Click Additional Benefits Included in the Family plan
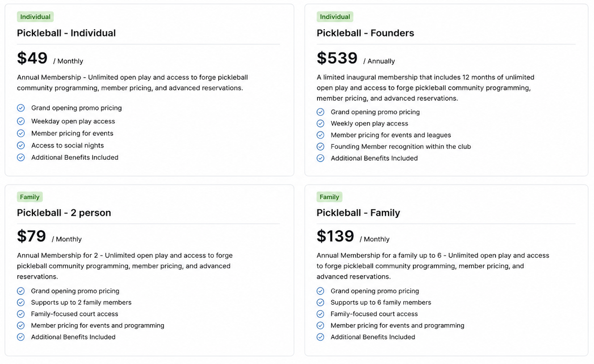 (x=373, y=337)
